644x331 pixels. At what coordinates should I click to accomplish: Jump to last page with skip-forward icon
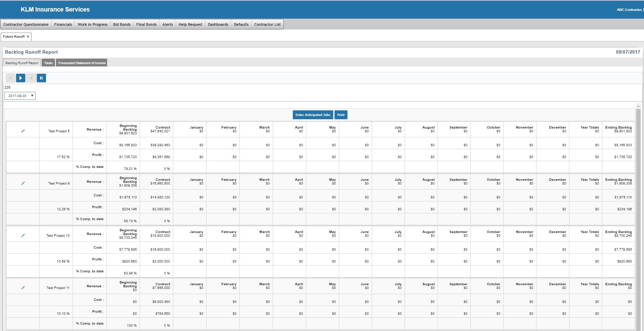pos(41,78)
